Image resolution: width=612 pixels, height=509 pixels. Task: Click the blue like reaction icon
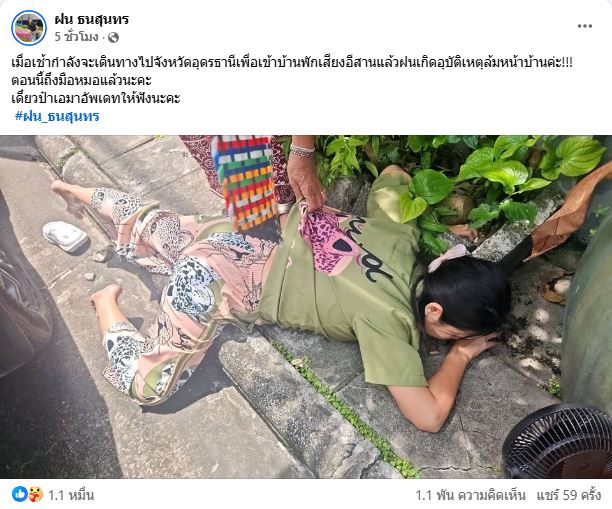[x=19, y=495]
